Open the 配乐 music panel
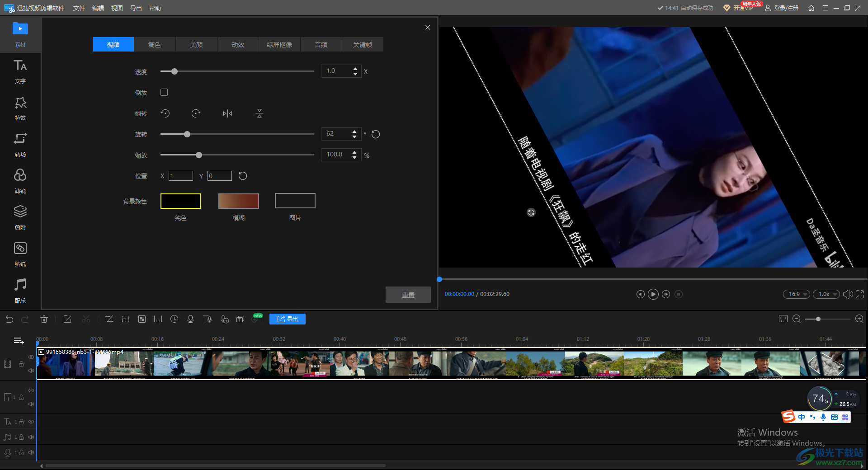 click(20, 291)
